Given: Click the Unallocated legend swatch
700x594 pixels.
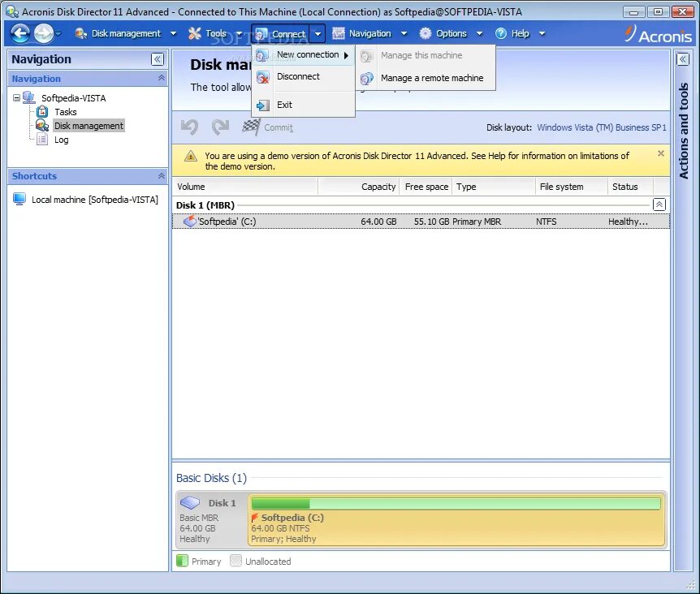Looking at the screenshot, I should [x=235, y=561].
